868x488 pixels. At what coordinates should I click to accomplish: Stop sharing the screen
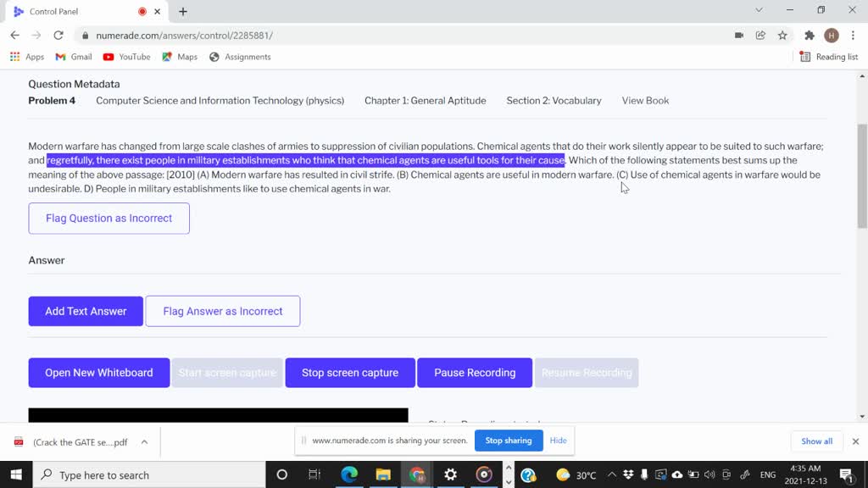(507, 441)
